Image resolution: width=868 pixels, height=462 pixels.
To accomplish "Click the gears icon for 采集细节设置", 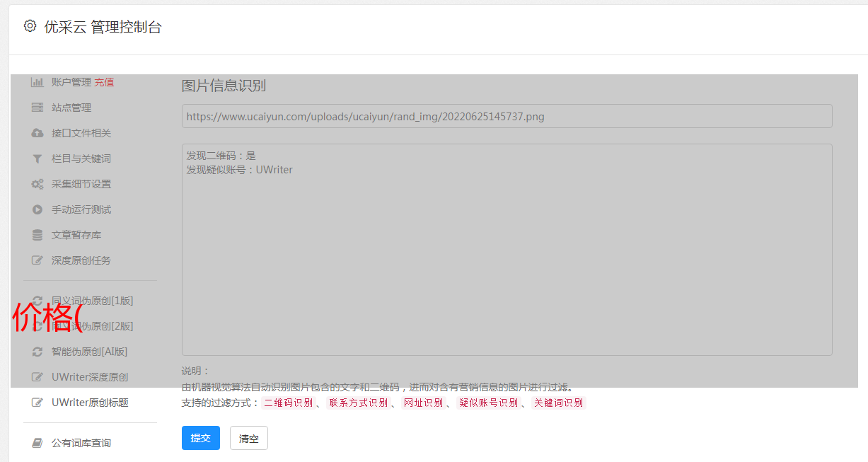I will (37, 184).
